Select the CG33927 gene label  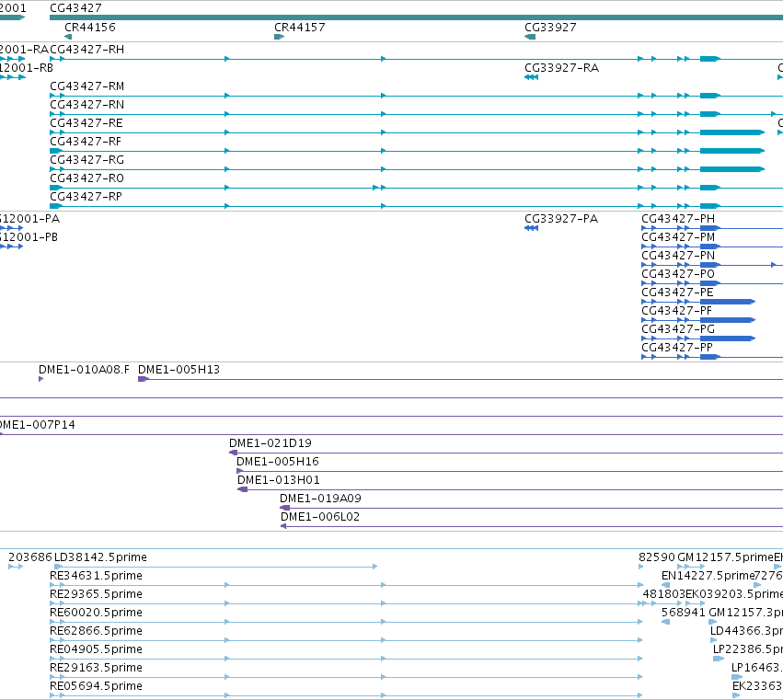pyautogui.click(x=550, y=28)
